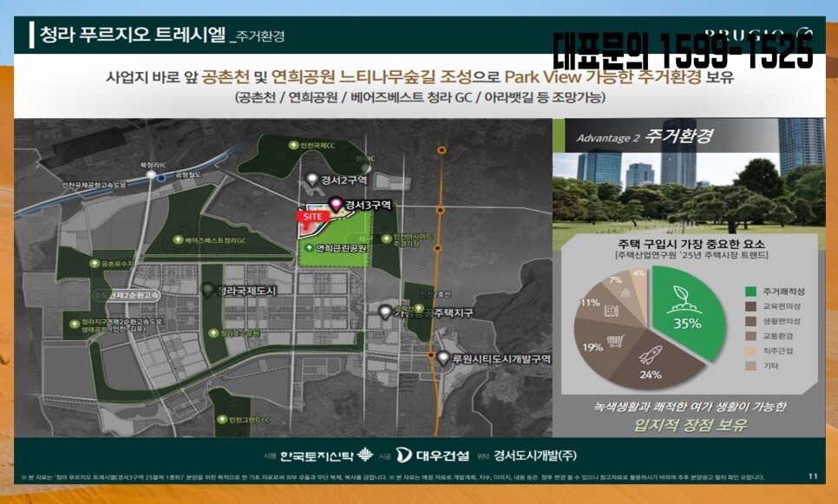838x504 pixels.
Task: Click the 주택산업연구원 '25년 주택시장 트렌드 caption
Action: point(691,256)
